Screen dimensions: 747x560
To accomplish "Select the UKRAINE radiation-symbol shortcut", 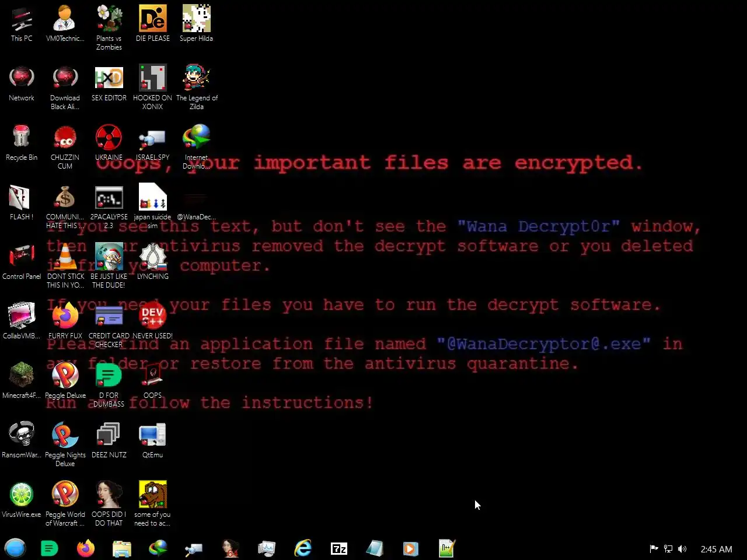I will point(109,142).
